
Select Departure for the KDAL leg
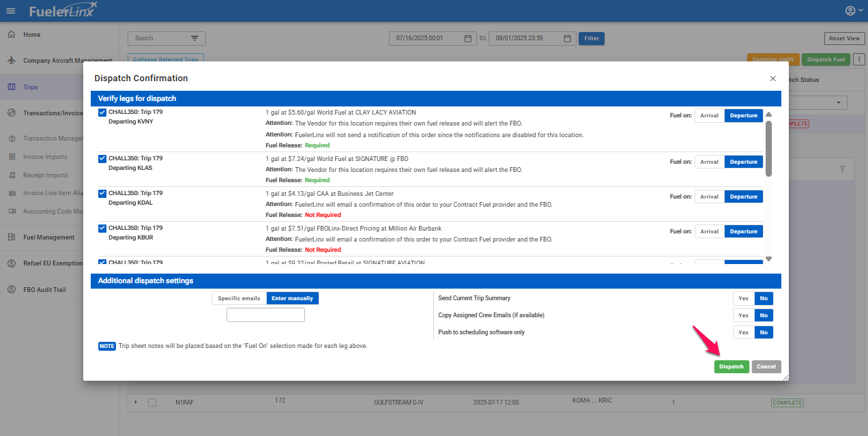tap(744, 197)
